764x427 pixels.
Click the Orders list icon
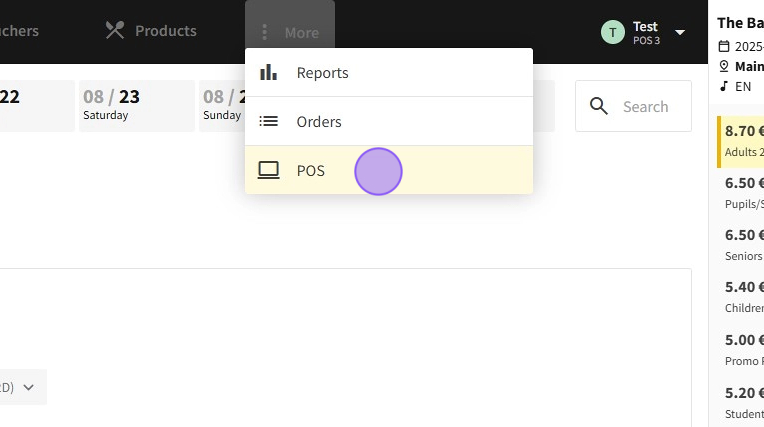click(268, 121)
